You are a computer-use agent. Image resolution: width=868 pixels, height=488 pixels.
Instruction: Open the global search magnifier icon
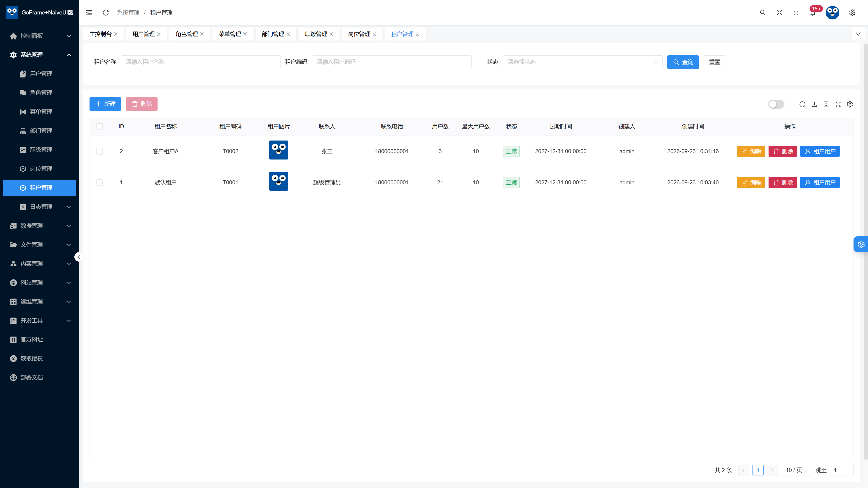pos(762,12)
